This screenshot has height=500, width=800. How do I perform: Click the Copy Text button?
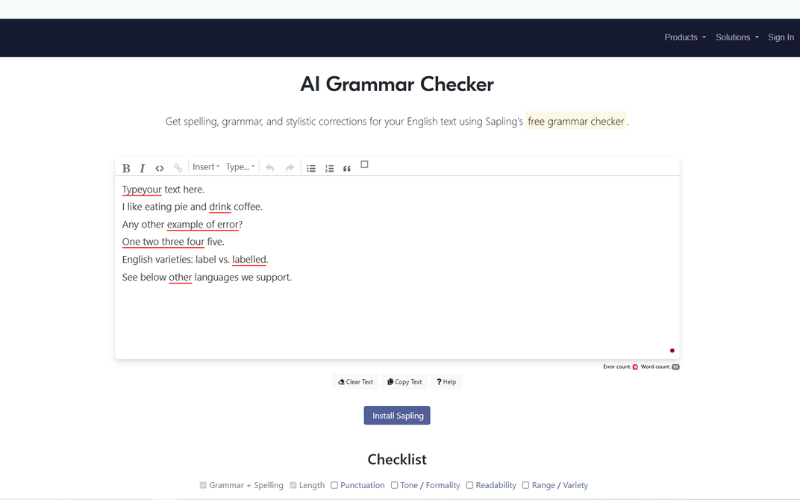[405, 382]
